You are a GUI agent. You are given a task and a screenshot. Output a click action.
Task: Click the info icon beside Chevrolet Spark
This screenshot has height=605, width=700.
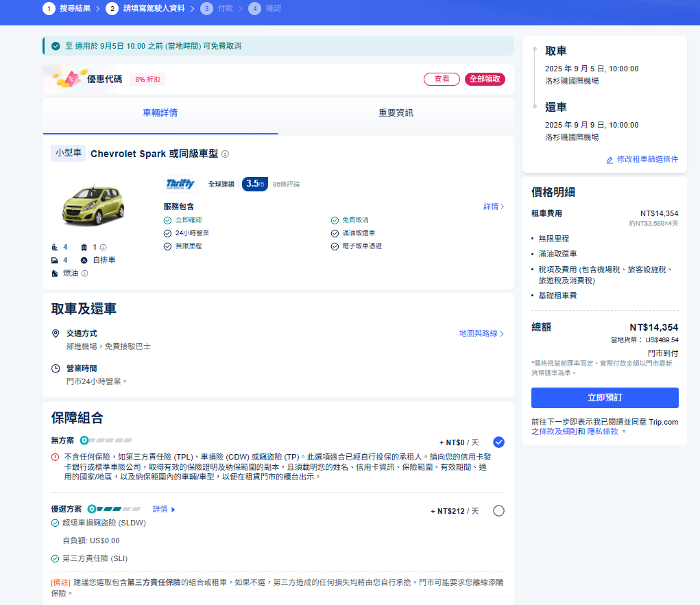tap(225, 154)
